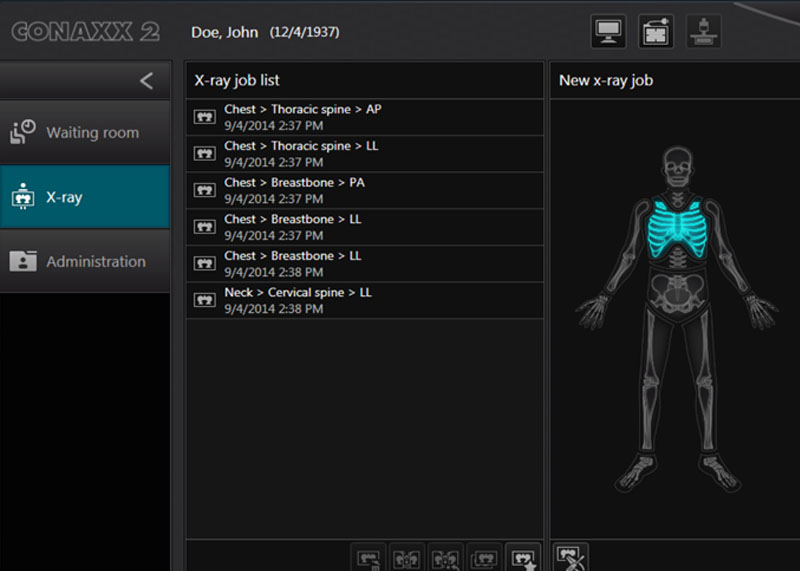Click the monitor icon in the header
The image size is (800, 571).
[x=608, y=32]
